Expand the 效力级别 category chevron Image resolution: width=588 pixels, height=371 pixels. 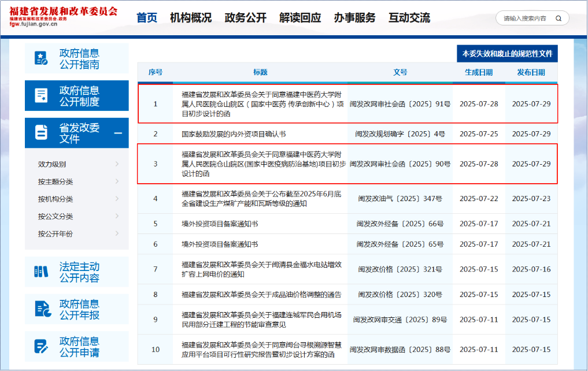pos(117,164)
